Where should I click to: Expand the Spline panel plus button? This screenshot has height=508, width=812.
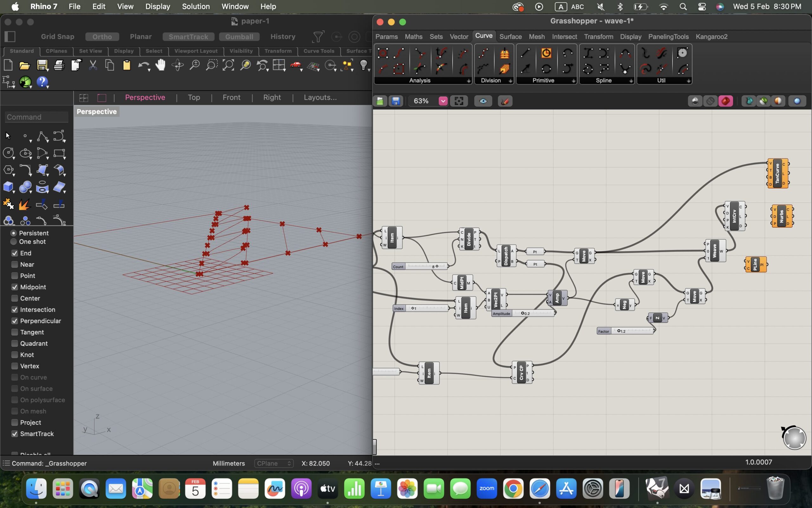[631, 81]
